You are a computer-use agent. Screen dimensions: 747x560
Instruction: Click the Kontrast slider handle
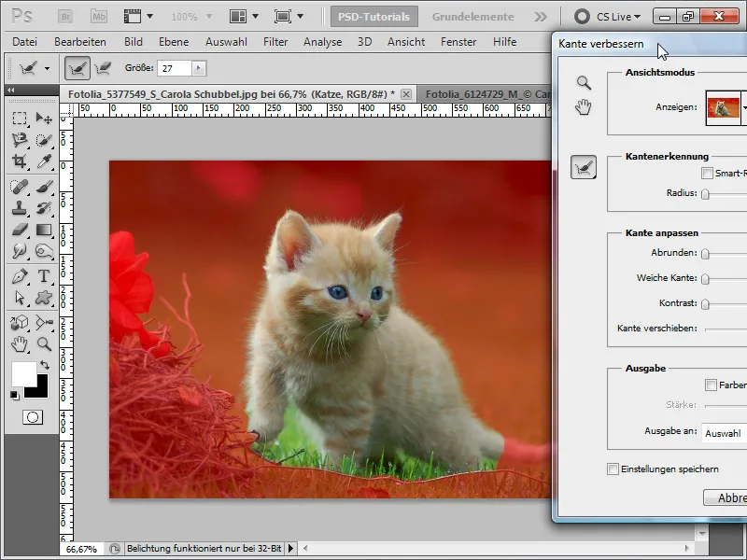[x=706, y=304]
